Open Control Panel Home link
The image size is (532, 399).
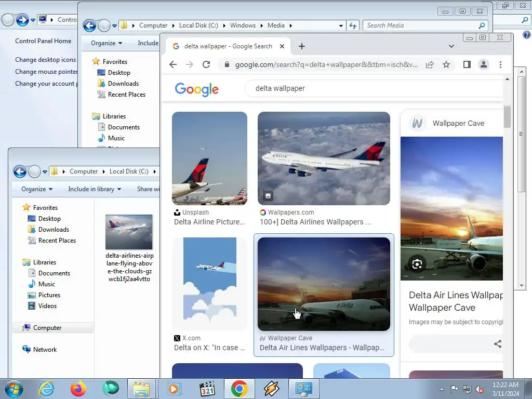click(x=43, y=41)
